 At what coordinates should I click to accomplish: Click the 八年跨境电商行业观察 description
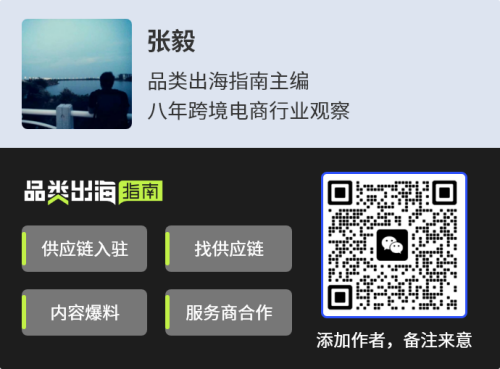pyautogui.click(x=249, y=111)
